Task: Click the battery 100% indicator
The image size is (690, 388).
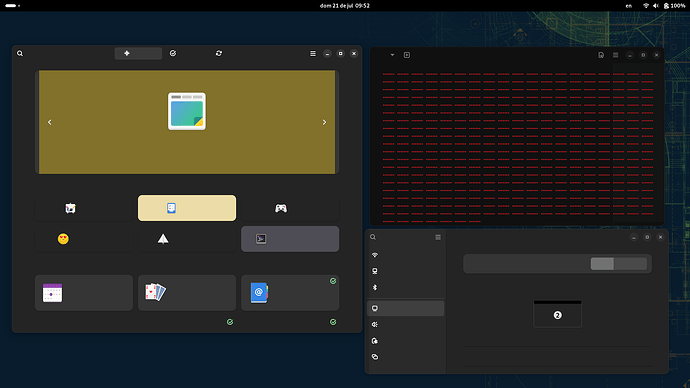Action: click(x=675, y=6)
